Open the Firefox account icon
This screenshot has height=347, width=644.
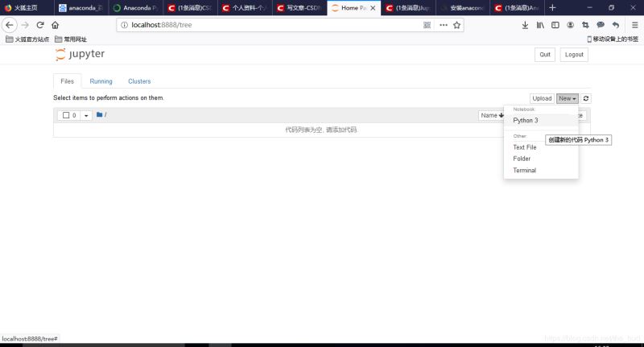tap(570, 25)
